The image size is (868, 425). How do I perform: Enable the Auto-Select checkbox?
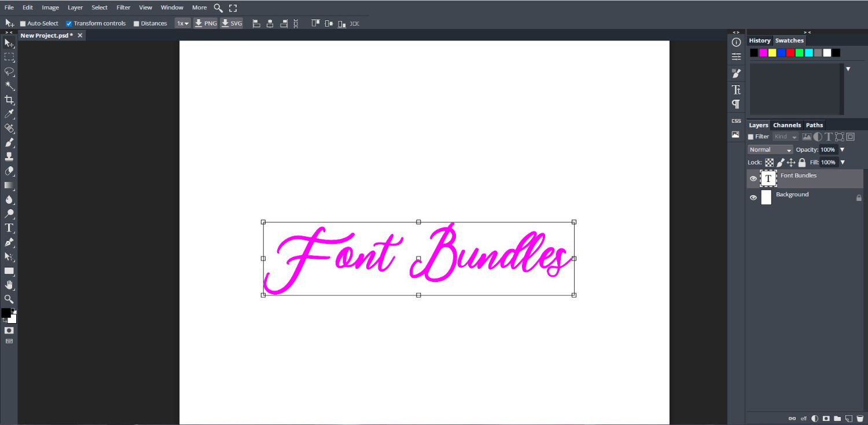click(x=23, y=24)
